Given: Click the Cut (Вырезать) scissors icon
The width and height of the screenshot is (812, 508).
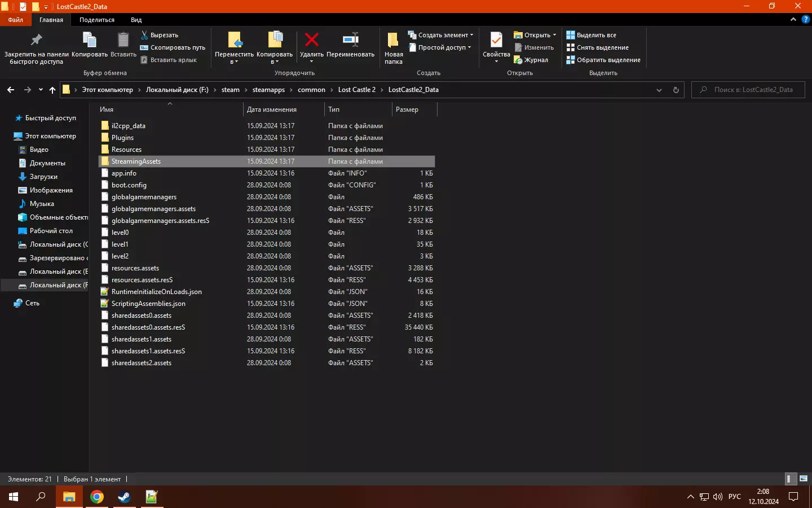Looking at the screenshot, I should [144, 35].
